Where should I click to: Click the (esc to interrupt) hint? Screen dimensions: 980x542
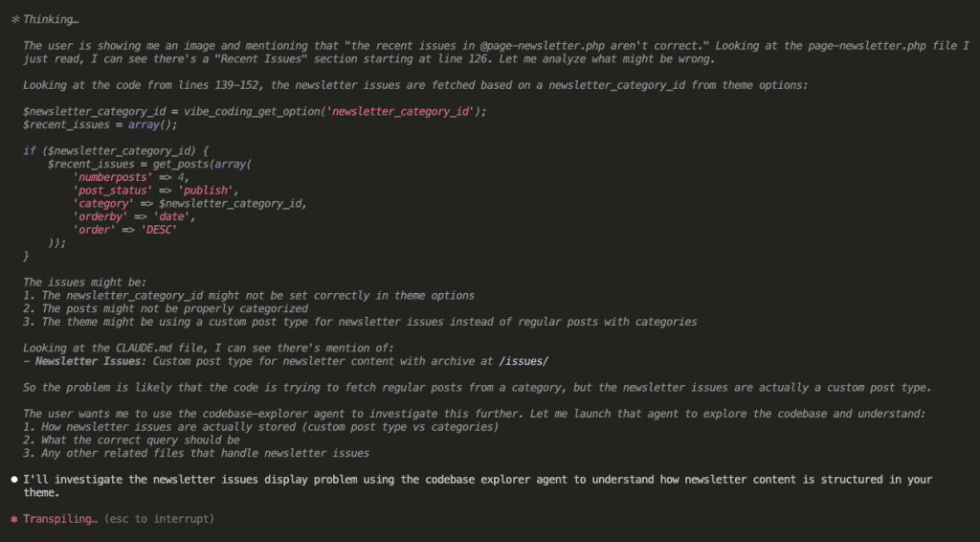coord(160,519)
